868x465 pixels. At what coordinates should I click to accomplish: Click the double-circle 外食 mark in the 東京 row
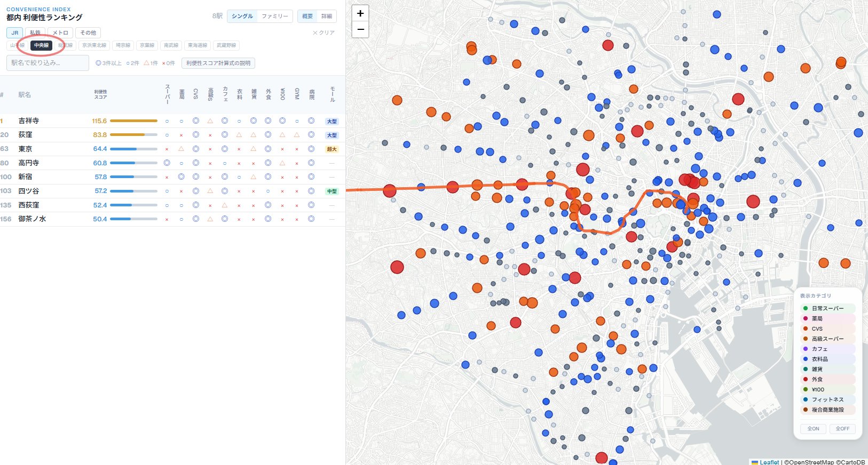268,149
